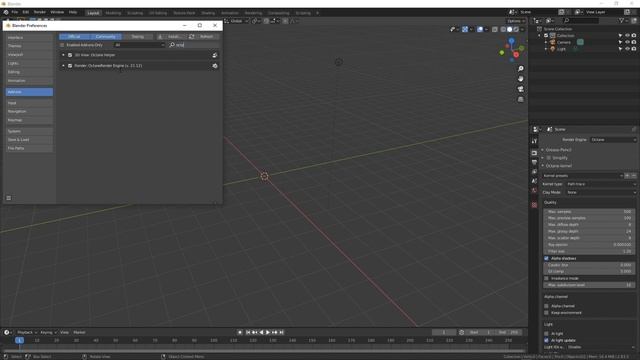This screenshot has height=360, width=640.
Task: Click the zoom magnifier icon in the viewport
Action: pyautogui.click(x=520, y=69)
